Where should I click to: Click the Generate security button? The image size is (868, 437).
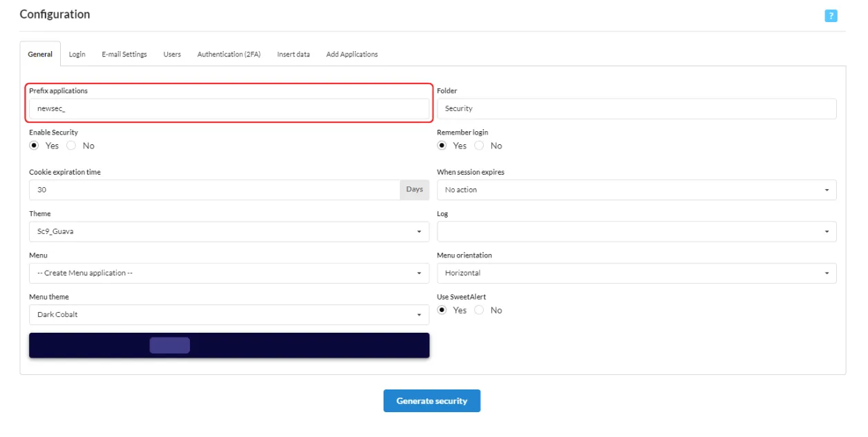(432, 401)
